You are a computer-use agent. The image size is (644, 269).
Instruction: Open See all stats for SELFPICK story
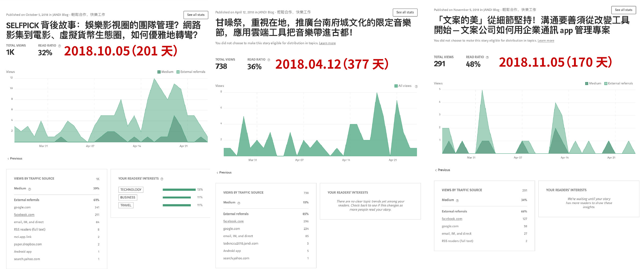pos(196,15)
